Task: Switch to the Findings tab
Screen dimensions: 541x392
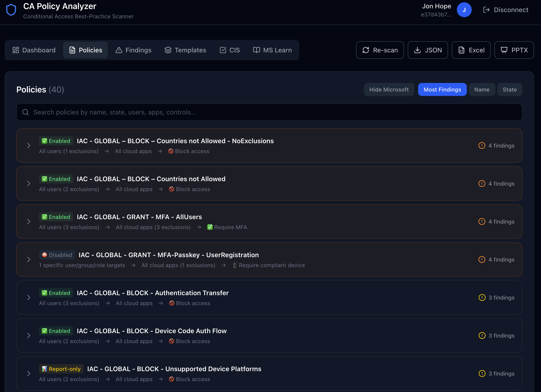Action: tap(133, 50)
